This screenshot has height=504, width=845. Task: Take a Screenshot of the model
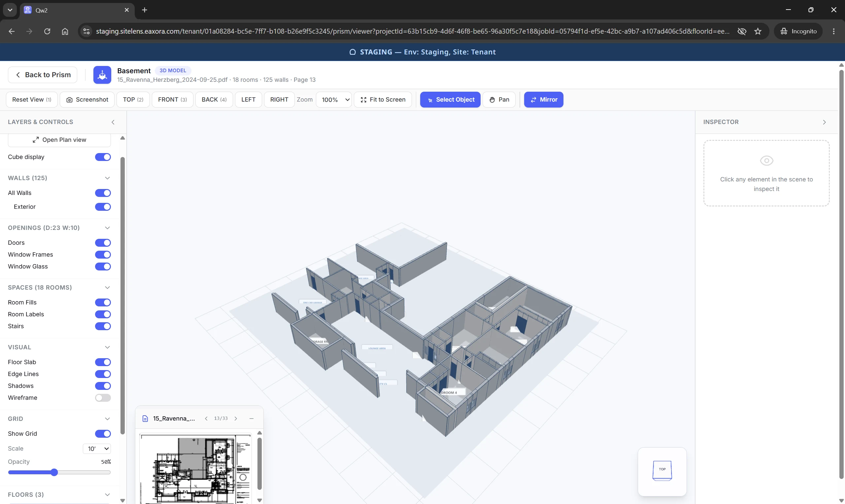87,100
